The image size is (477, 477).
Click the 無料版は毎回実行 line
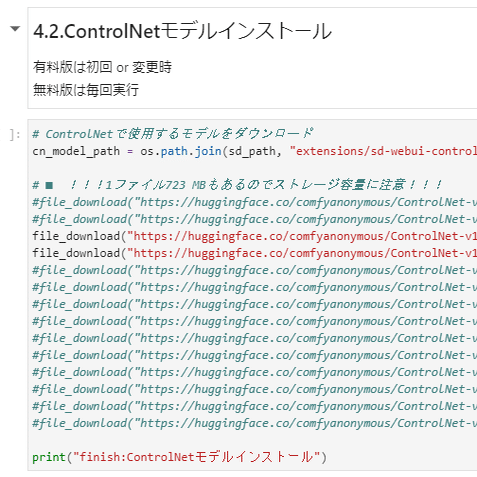pyautogui.click(x=86, y=90)
